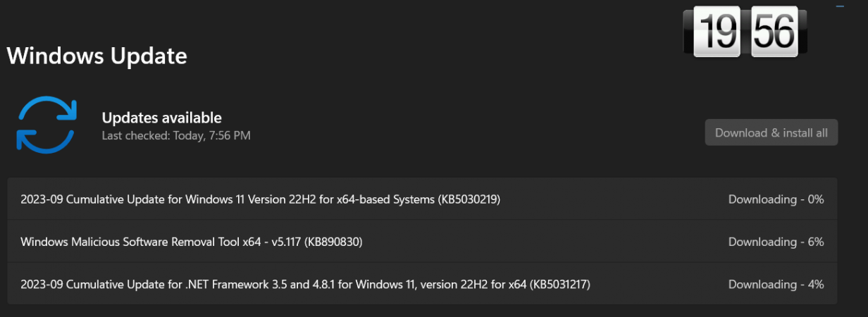The image size is (868, 317).
Task: Select the Malicious Software Removal Tool row
Action: (423, 242)
